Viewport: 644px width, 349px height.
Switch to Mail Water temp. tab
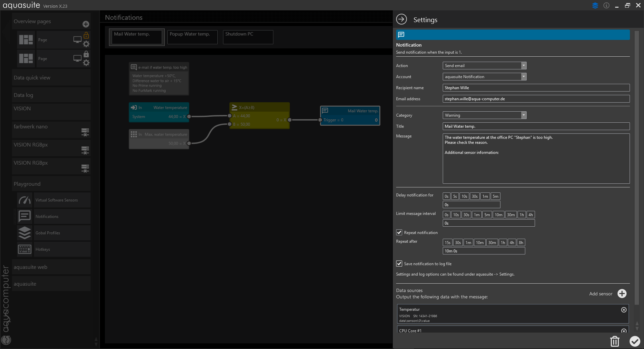[137, 37]
